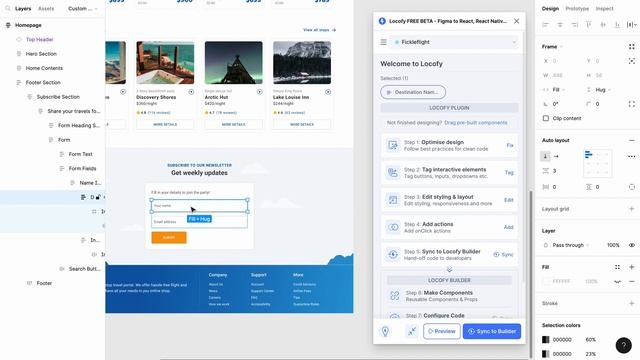Click the align right icon
The width and height of the screenshot is (640, 360).
point(574,25)
